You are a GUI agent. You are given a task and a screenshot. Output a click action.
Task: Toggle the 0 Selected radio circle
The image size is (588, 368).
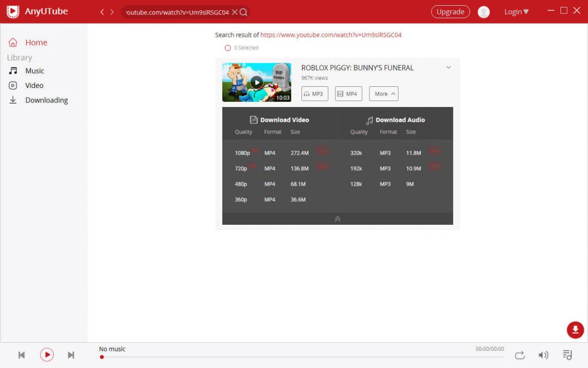click(x=227, y=48)
